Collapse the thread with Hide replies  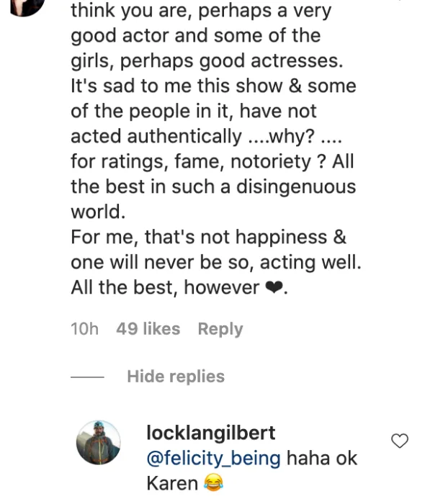point(176,377)
